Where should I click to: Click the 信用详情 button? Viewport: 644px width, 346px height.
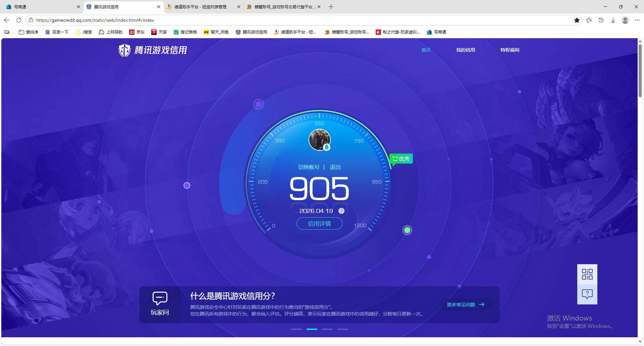319,223
